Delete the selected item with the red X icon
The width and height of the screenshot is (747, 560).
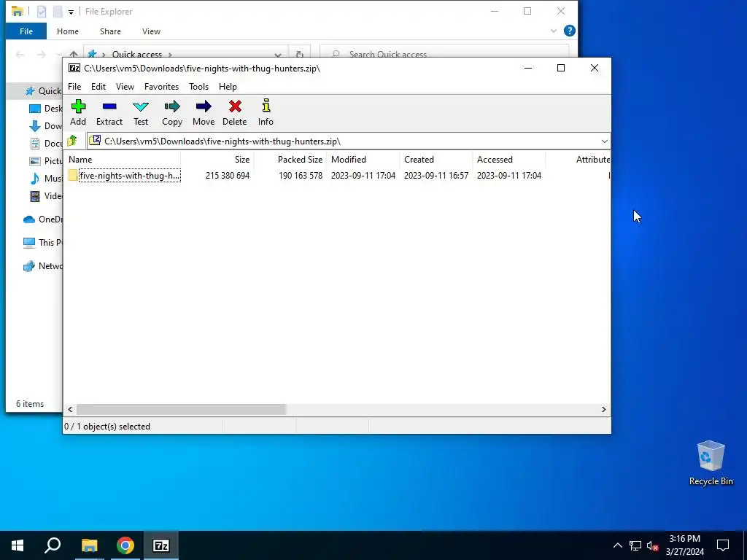(235, 113)
